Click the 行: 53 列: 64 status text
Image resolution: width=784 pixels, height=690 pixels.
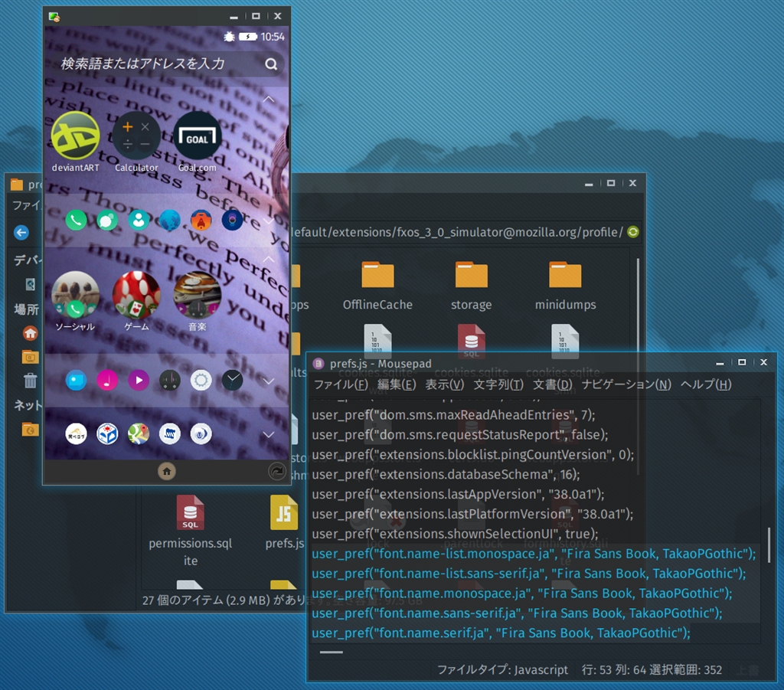pos(614,669)
